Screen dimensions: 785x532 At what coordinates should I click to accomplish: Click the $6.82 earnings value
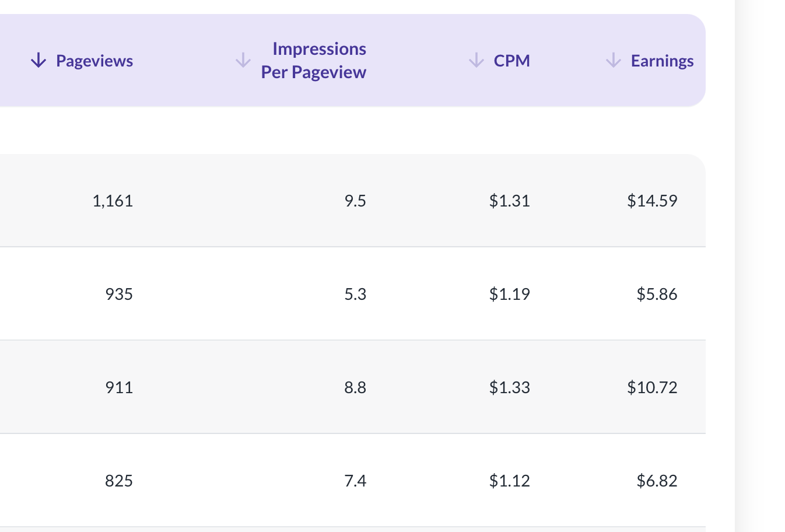657,481
